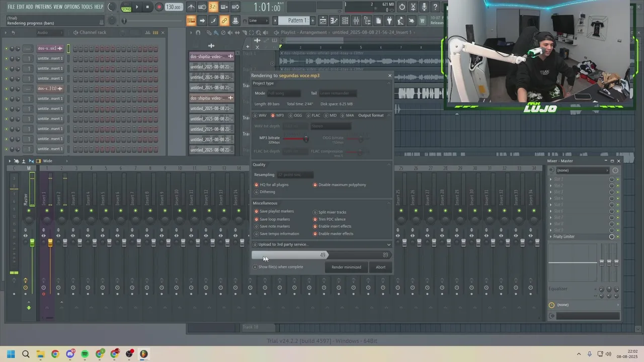Open the Tail dropdown in Project type
This screenshot has height=362, width=644.
point(338,94)
